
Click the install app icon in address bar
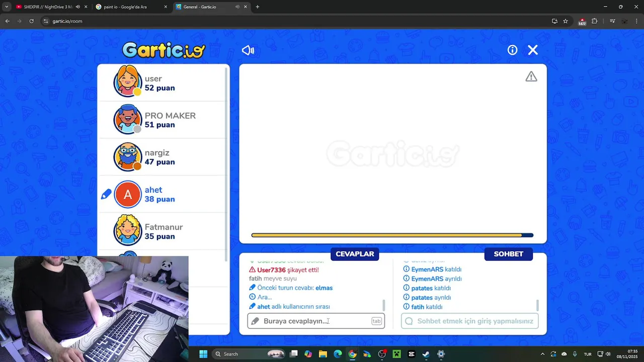(x=554, y=21)
